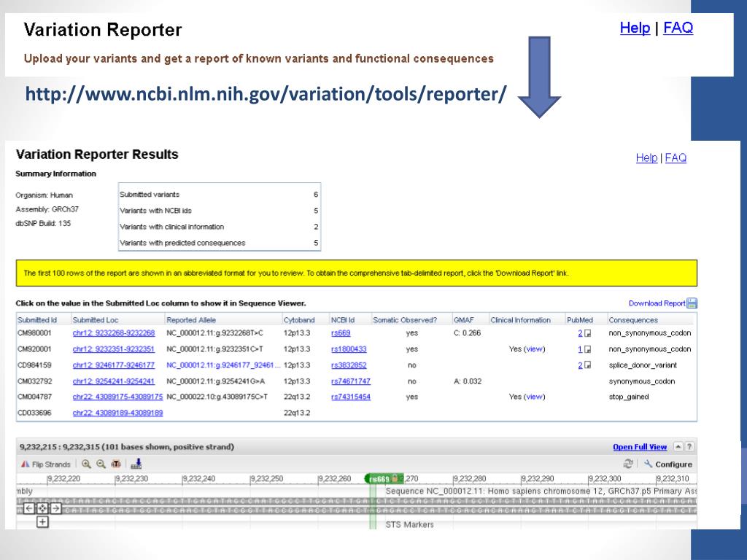
Task: Click the reported allele link NC_000012.11:g.9246177_92461…
Action: (x=223, y=365)
